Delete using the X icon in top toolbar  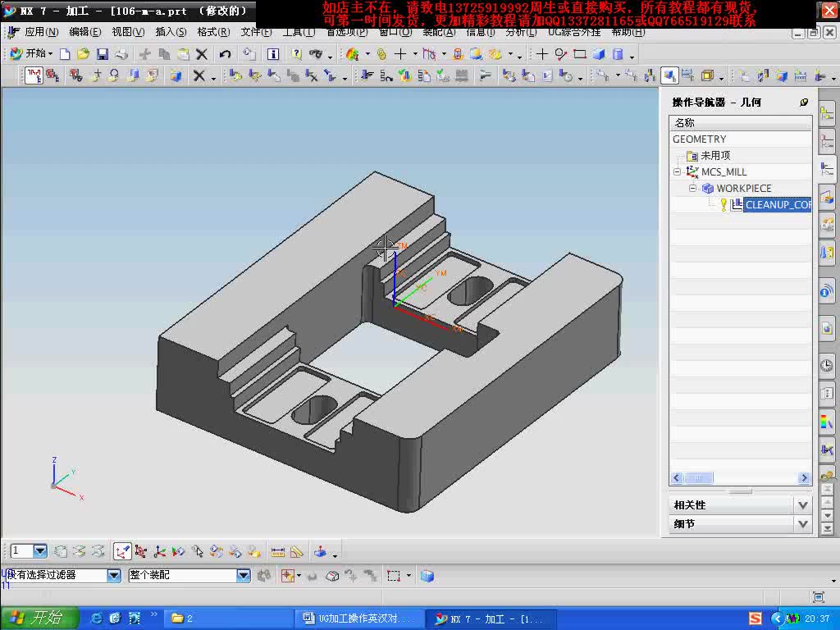coord(202,54)
